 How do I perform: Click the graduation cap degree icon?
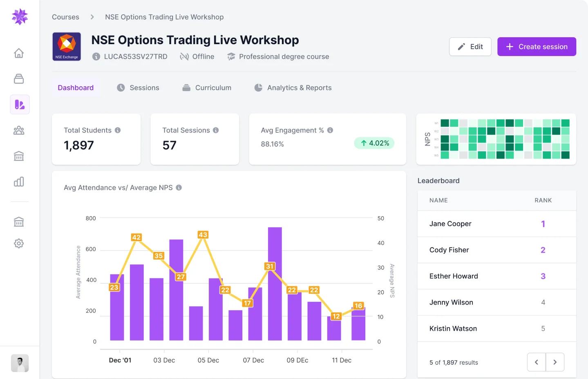click(231, 56)
